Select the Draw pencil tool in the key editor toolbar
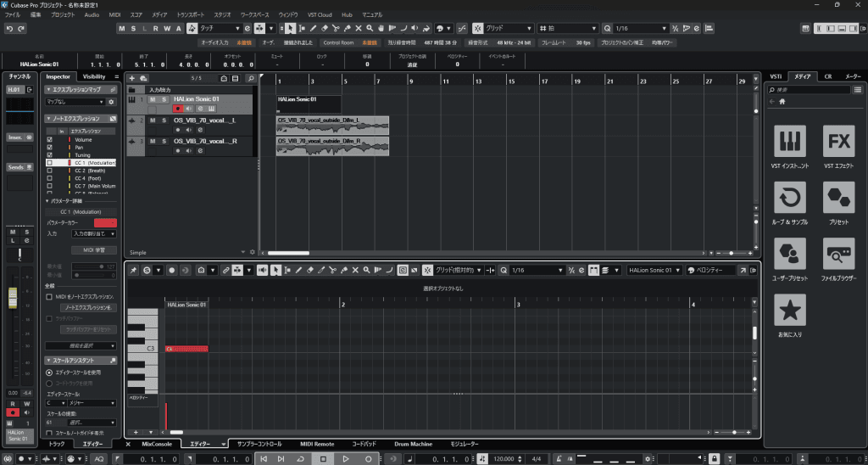Image resolution: width=868 pixels, height=465 pixels. click(298, 271)
